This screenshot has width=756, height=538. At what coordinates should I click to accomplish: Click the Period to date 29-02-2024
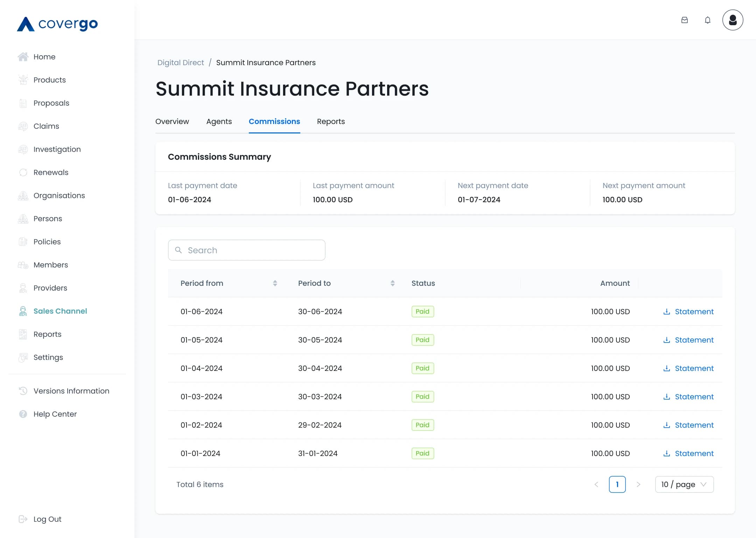pyautogui.click(x=320, y=425)
